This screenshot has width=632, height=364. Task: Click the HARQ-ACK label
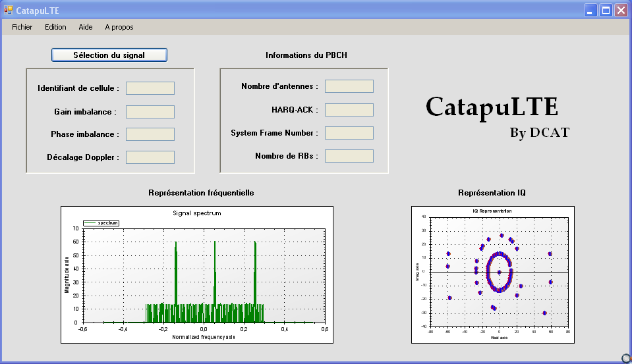[295, 110]
